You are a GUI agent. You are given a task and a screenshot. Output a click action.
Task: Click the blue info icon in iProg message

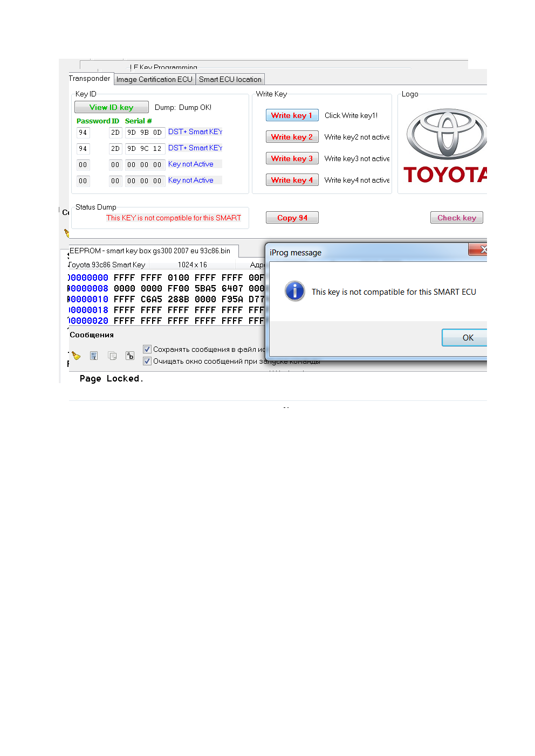(295, 291)
